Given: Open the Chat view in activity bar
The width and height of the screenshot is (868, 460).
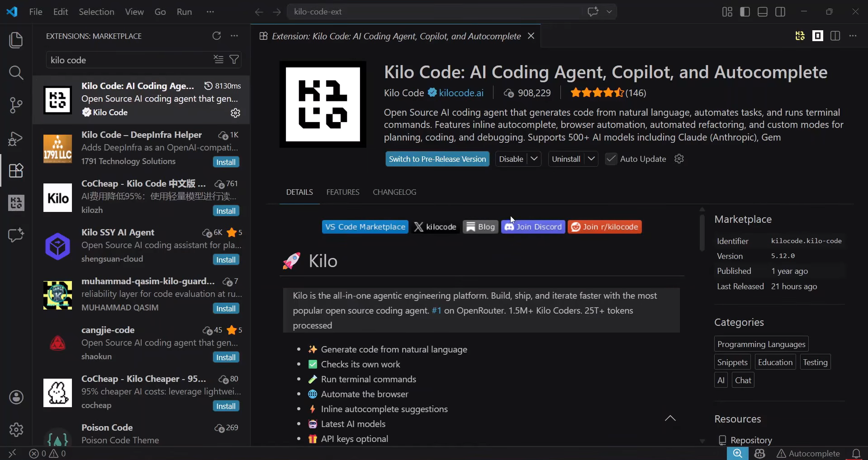Looking at the screenshot, I should [16, 235].
